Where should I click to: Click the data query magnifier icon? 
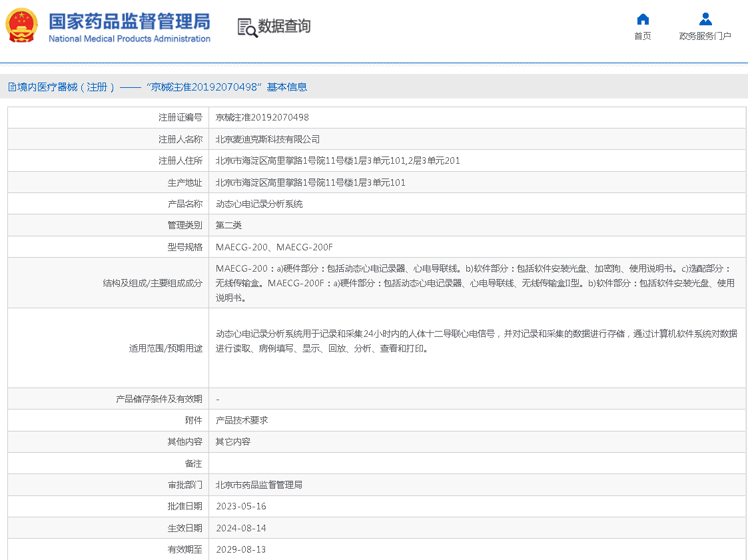(x=247, y=27)
